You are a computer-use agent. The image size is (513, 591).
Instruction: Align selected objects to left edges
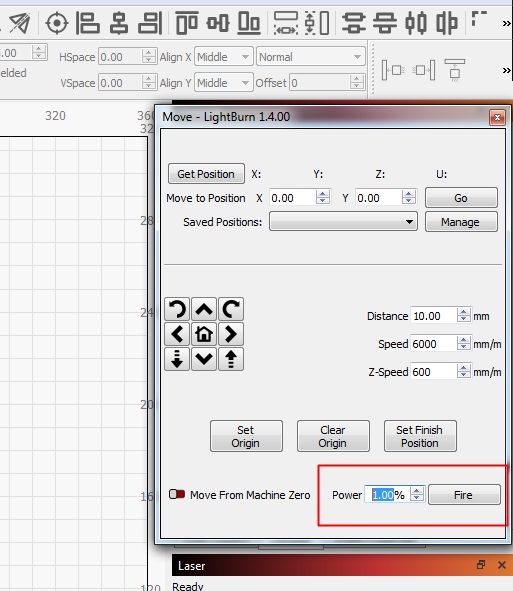87,23
